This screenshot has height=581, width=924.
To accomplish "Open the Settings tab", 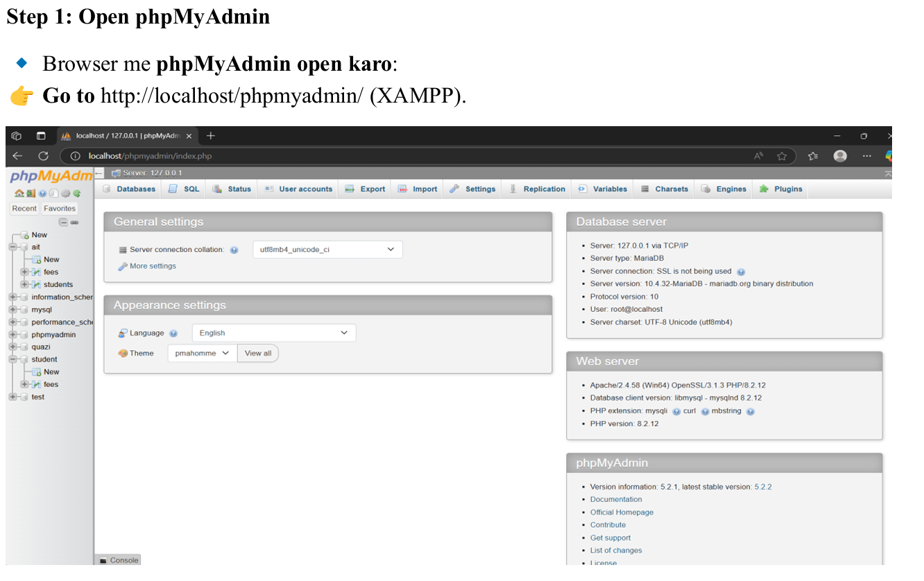I will [x=472, y=189].
